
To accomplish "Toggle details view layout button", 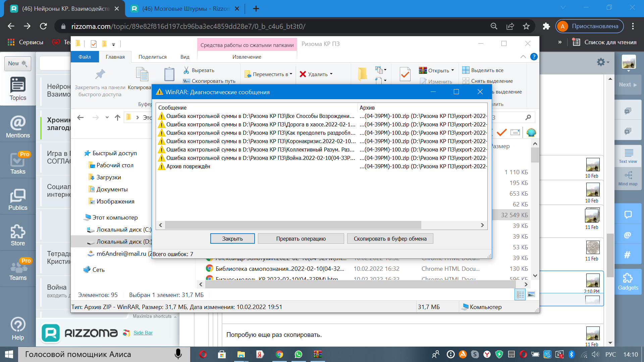I will point(520,295).
